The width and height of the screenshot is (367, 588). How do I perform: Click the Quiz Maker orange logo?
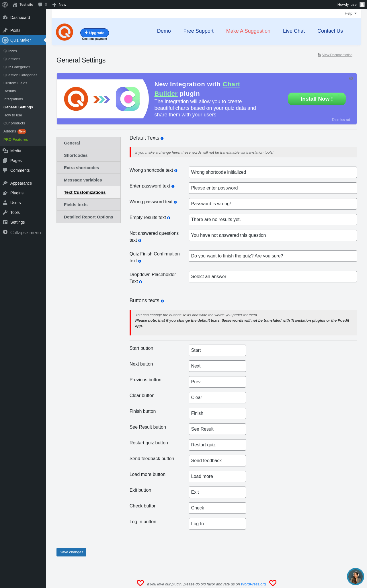65,32
